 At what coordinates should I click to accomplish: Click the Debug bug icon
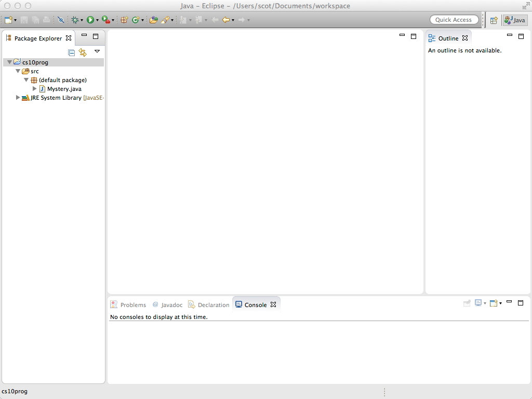pos(75,20)
